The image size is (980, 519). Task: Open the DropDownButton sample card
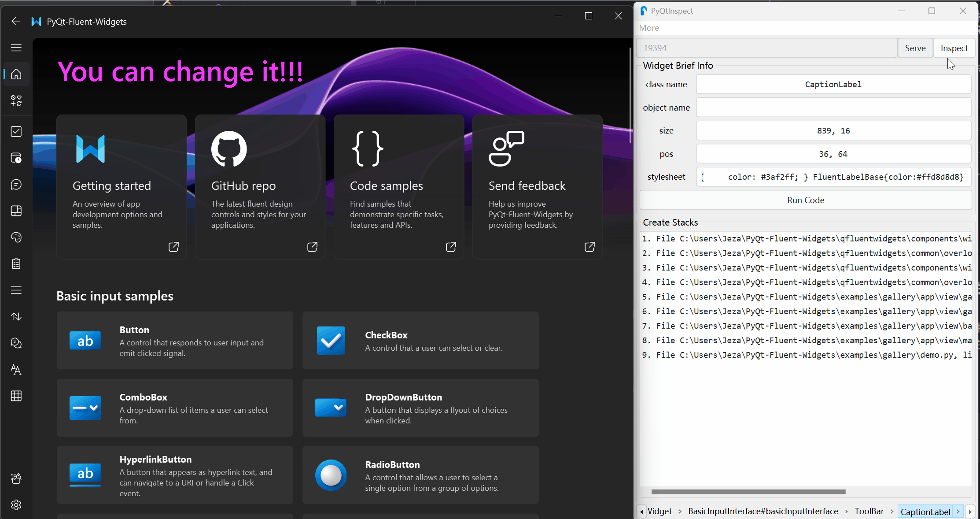tap(420, 408)
